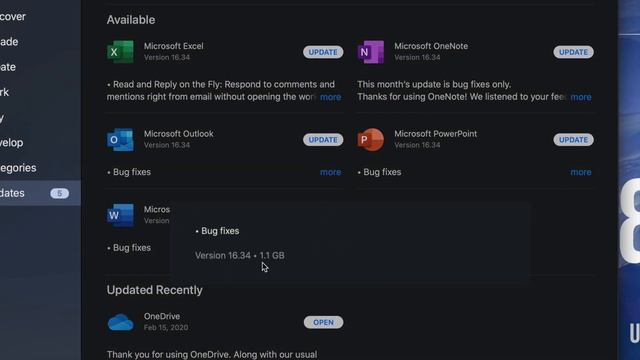Click the Microsoft Outlook title link
The image size is (640, 360).
coord(178,134)
